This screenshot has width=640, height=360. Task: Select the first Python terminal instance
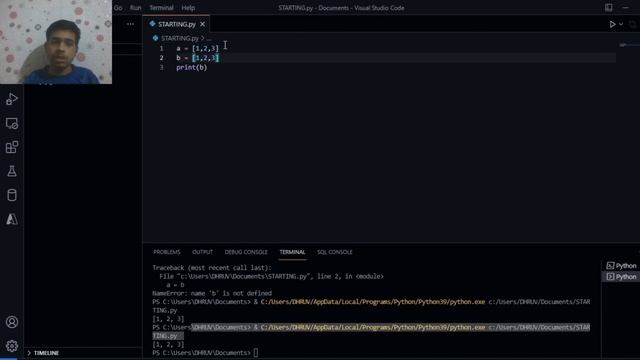pyautogui.click(x=621, y=266)
